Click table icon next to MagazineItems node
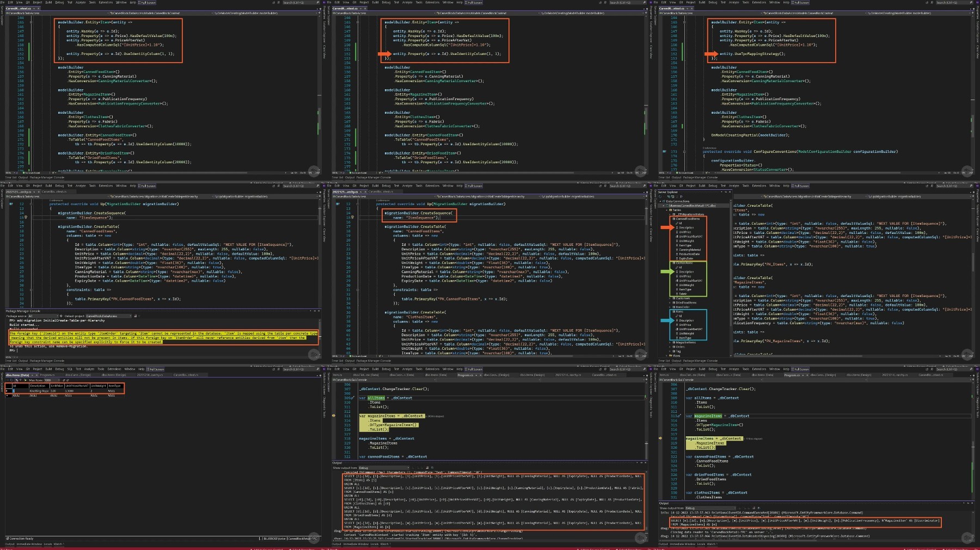Screen dimensions: 980x550 pyautogui.click(x=674, y=342)
